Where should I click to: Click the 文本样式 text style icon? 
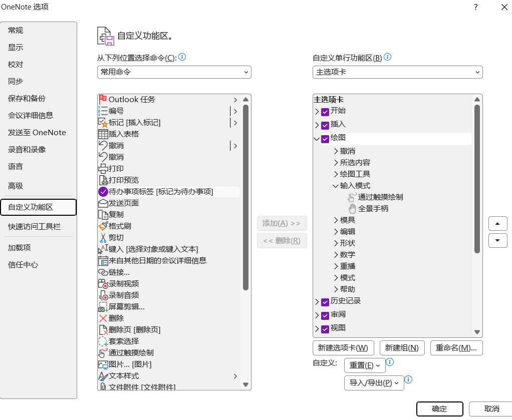point(103,376)
